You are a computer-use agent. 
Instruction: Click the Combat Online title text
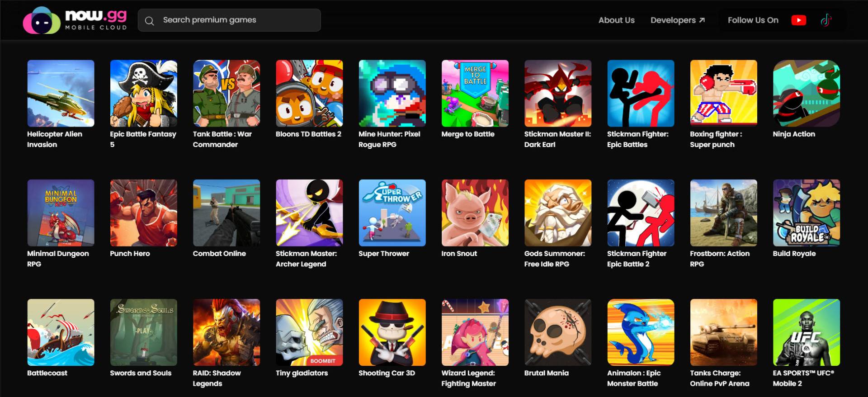[x=219, y=253]
